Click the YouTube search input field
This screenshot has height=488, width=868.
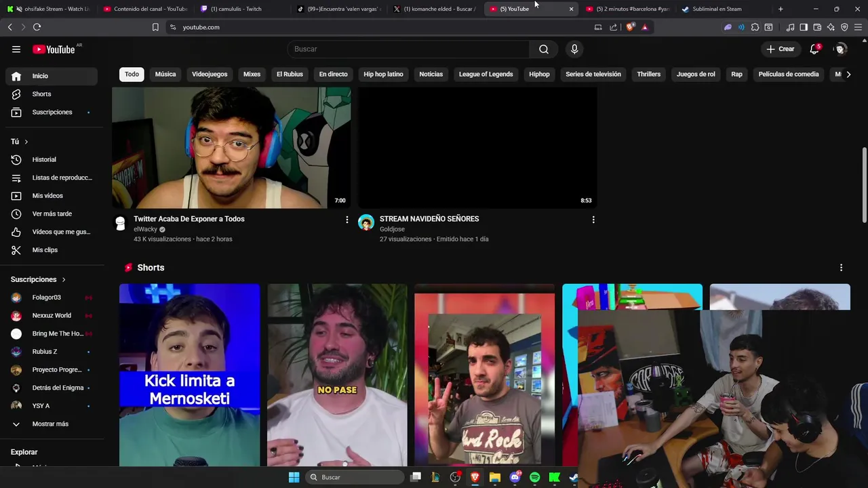(408, 49)
